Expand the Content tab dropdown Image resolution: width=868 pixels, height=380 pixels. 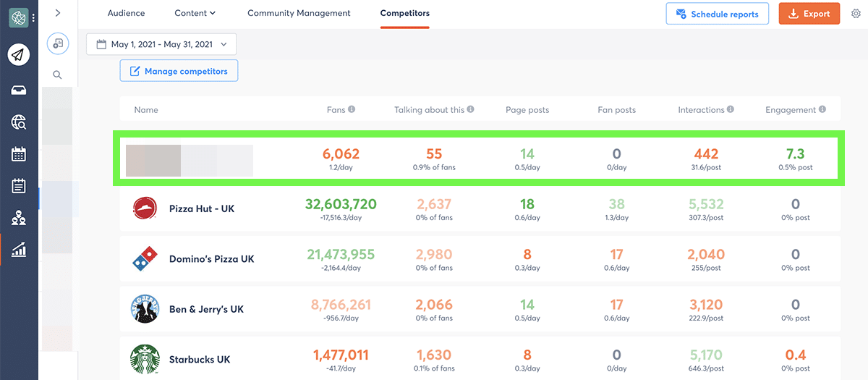pos(195,14)
